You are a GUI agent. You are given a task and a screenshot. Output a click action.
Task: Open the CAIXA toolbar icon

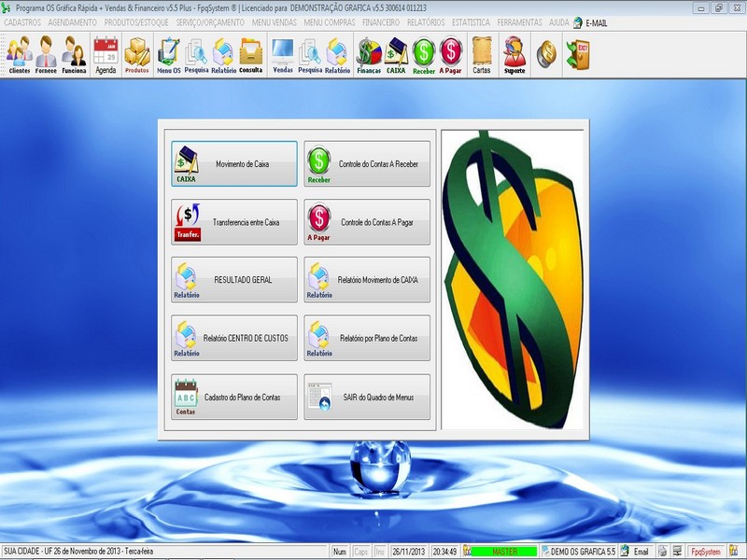396,55
